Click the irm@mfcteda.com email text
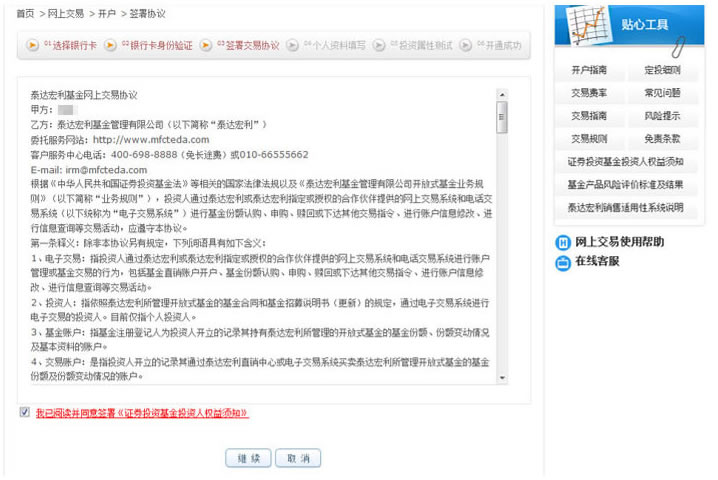 pyautogui.click(x=106, y=170)
